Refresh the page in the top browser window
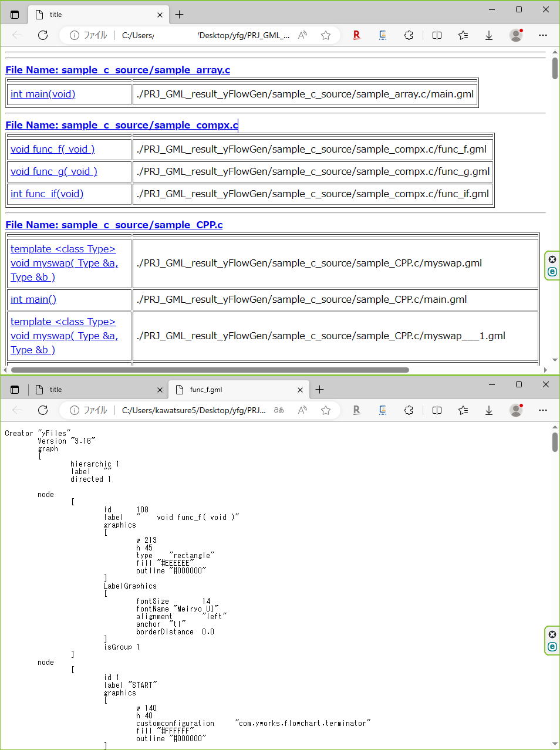 (43, 35)
